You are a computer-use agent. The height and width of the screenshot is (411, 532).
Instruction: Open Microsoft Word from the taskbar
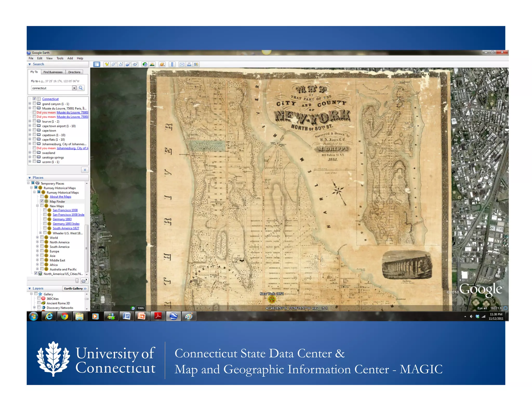click(x=127, y=316)
